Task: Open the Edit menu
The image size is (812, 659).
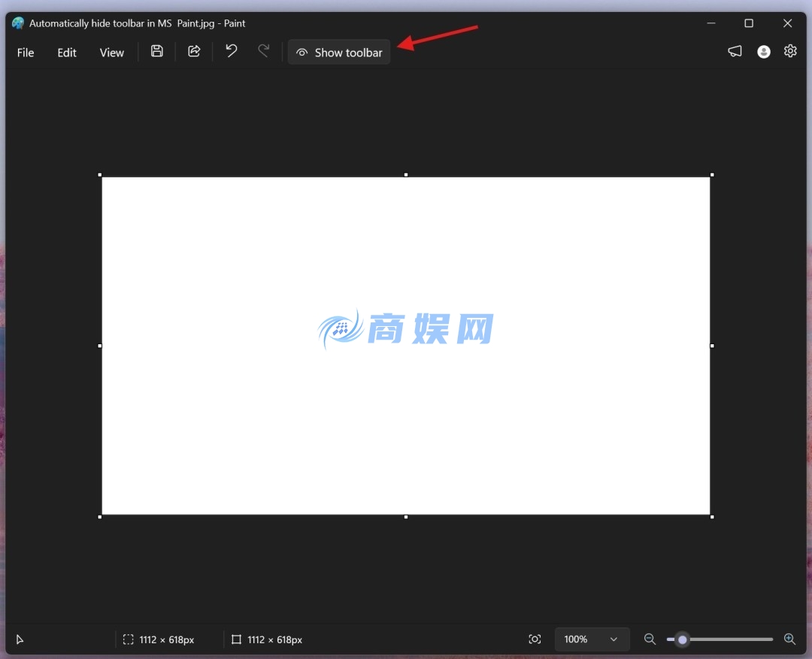Action: point(66,52)
